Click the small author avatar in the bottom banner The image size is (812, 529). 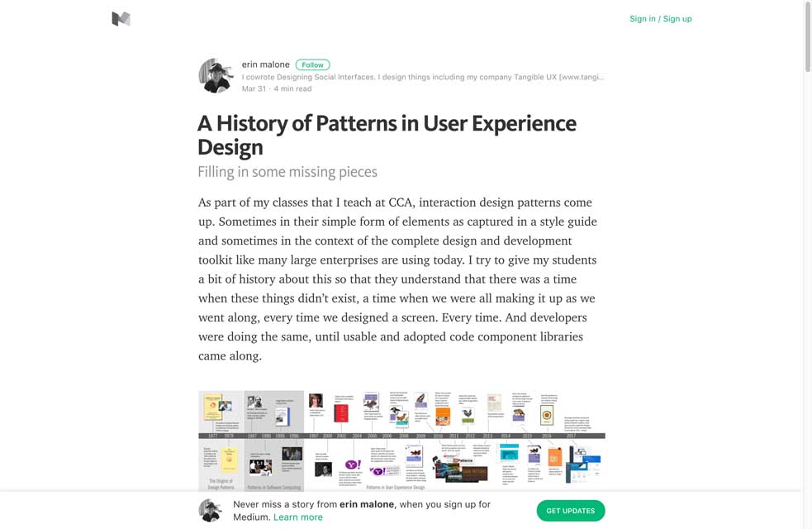click(x=211, y=511)
